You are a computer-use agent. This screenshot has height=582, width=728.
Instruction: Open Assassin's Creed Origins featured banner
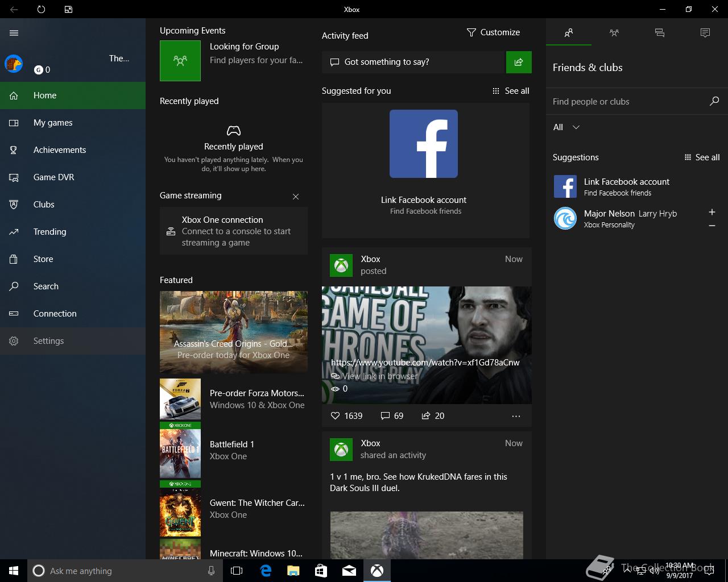[234, 332]
